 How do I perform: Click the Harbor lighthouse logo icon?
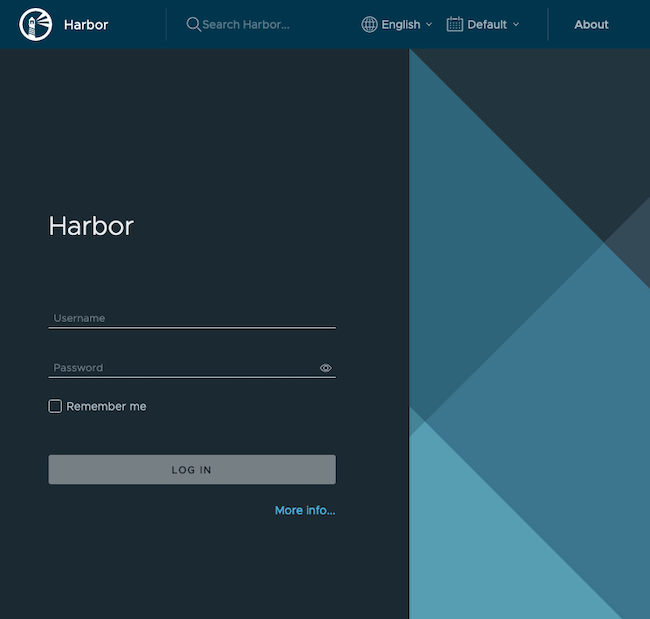pos(35,24)
